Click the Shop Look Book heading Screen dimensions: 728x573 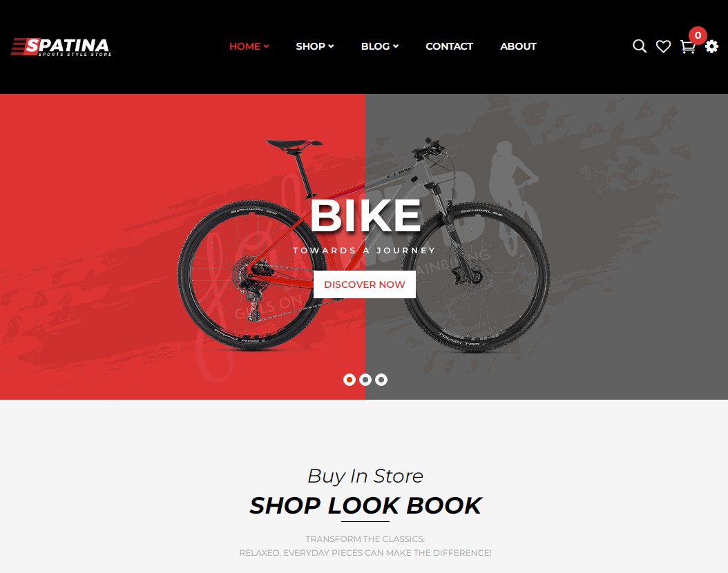[365, 505]
